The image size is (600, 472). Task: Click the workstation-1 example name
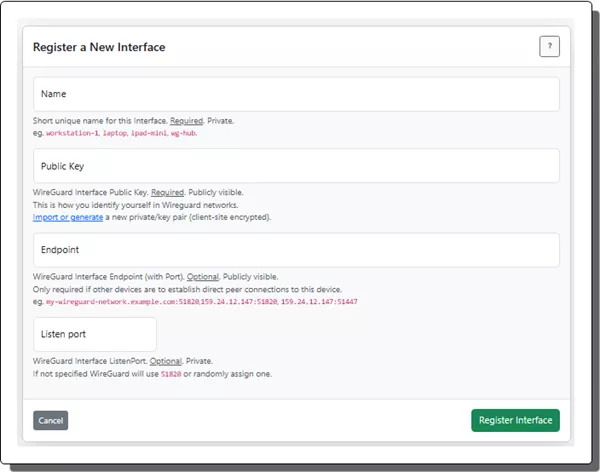click(72, 133)
